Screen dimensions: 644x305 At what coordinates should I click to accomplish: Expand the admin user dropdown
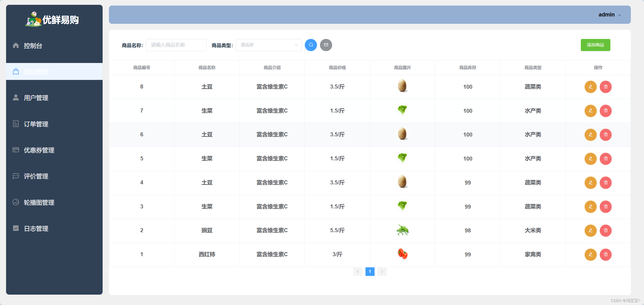609,15
